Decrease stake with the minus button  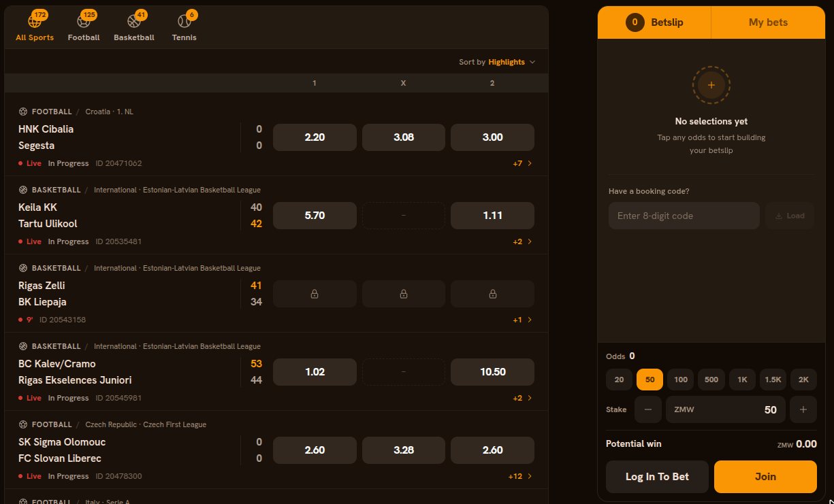(648, 409)
